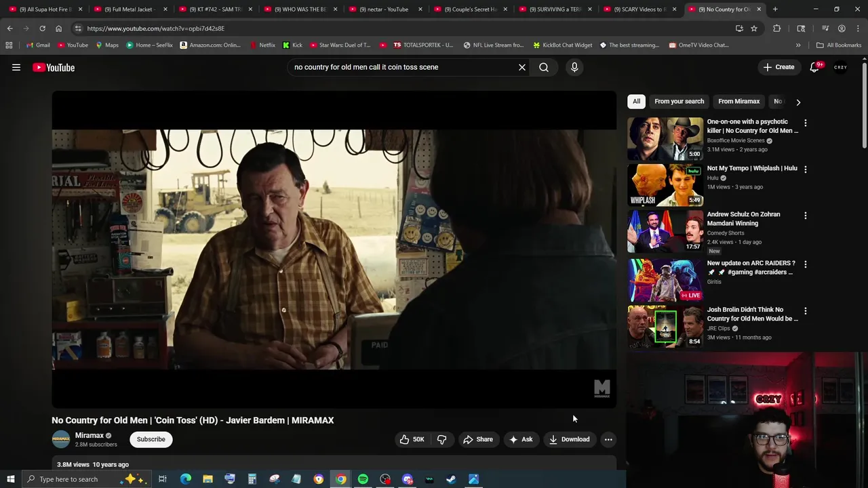The image size is (868, 488).
Task: Click the Chrome address bar URL
Action: point(155,28)
